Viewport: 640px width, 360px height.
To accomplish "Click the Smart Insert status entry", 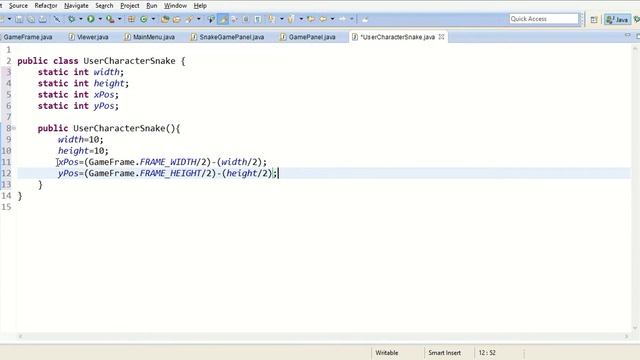I will (x=444, y=353).
